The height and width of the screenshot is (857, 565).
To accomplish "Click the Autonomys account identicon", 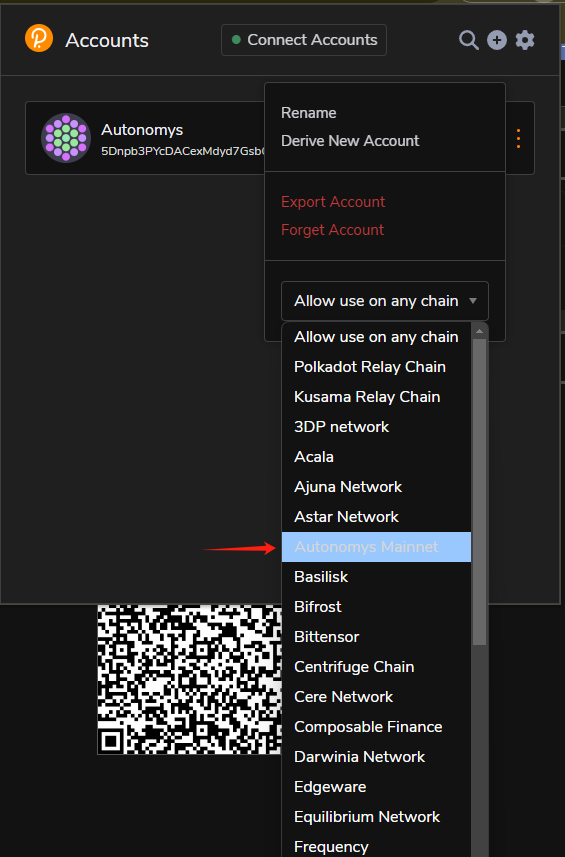I will pos(66,138).
